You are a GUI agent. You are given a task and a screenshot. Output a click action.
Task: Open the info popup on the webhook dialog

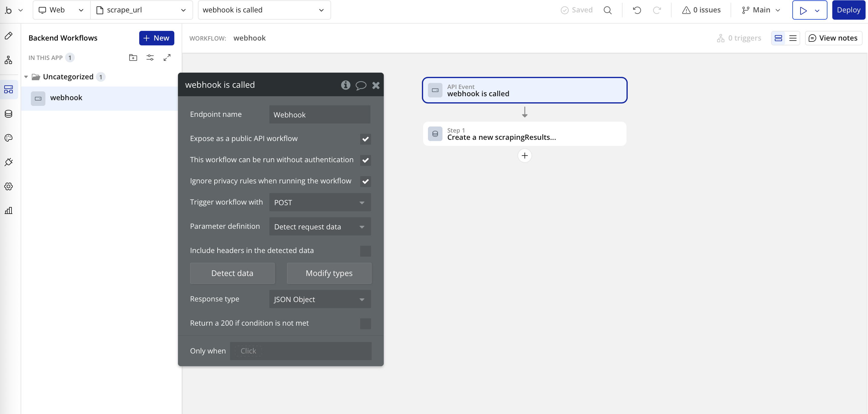tap(345, 85)
